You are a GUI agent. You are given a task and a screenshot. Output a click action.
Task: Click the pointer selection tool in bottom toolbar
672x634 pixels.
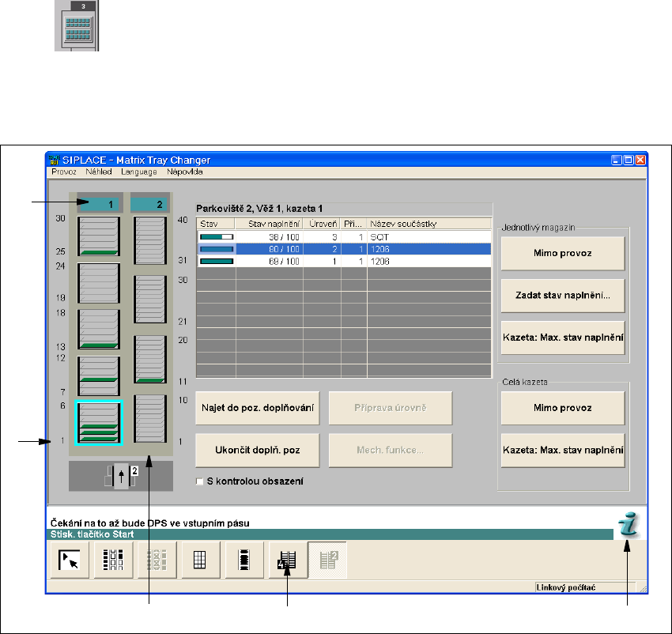(70, 560)
